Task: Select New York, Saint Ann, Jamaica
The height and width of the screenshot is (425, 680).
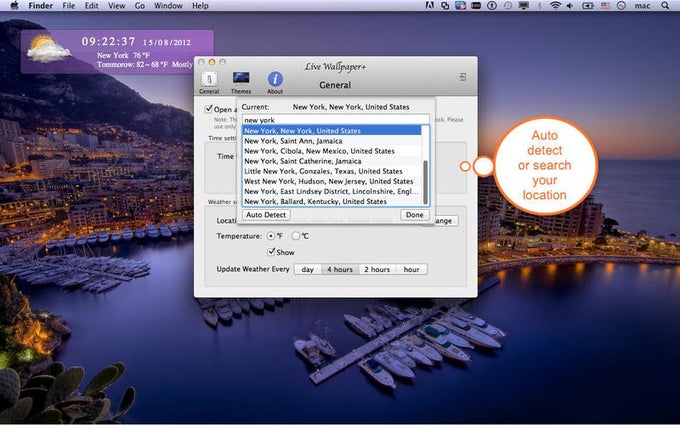Action: pyautogui.click(x=332, y=141)
